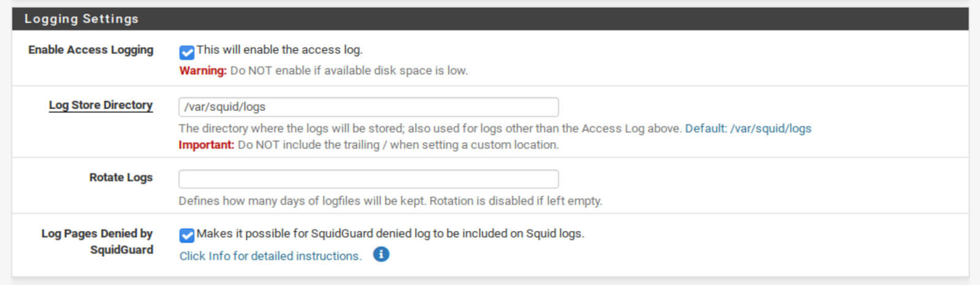Click 'The directory where the logs will be stored' text
Screen dimensions: 980x285
click(430, 129)
